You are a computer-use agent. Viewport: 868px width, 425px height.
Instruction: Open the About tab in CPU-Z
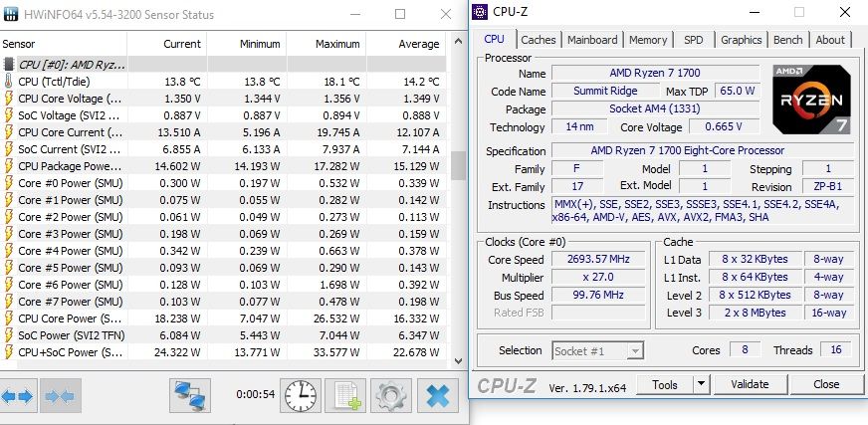(830, 40)
